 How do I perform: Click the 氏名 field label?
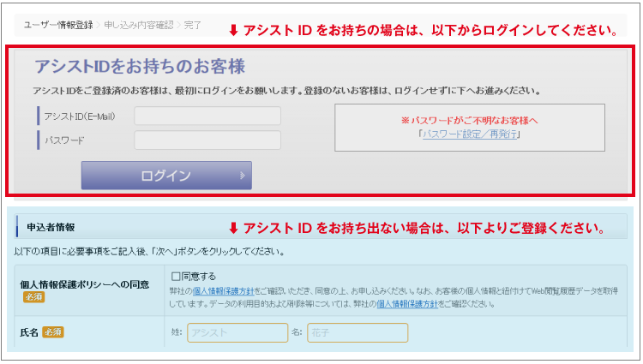(28, 332)
